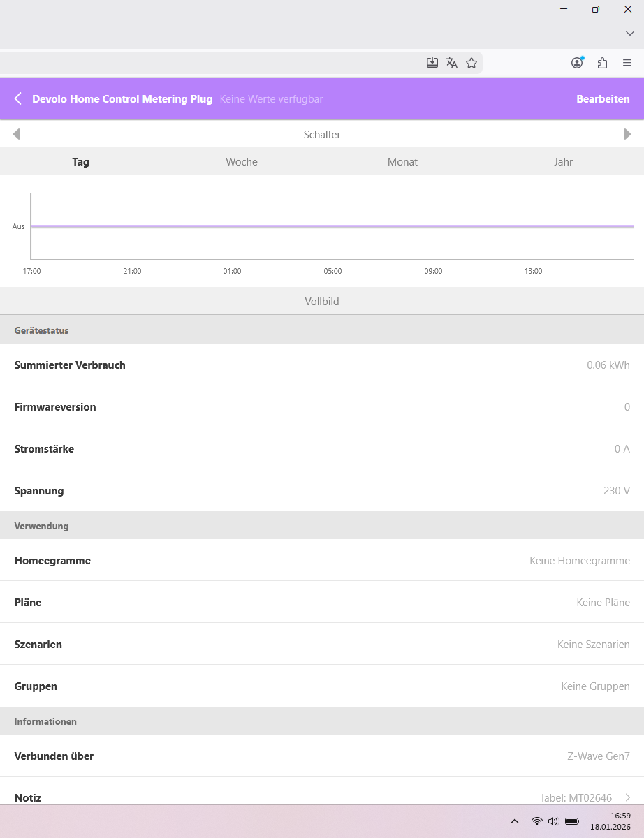Show the next chart with right triangle
Image resolution: width=644 pixels, height=838 pixels.
(x=627, y=134)
